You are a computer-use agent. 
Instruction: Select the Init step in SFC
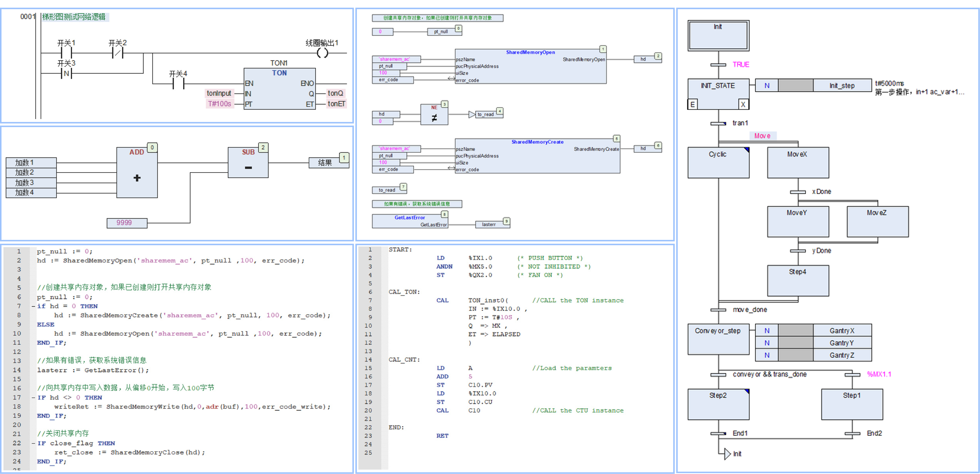[x=718, y=36]
